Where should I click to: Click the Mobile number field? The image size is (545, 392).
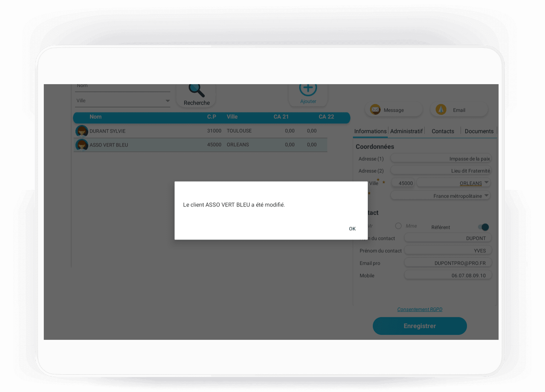point(448,275)
